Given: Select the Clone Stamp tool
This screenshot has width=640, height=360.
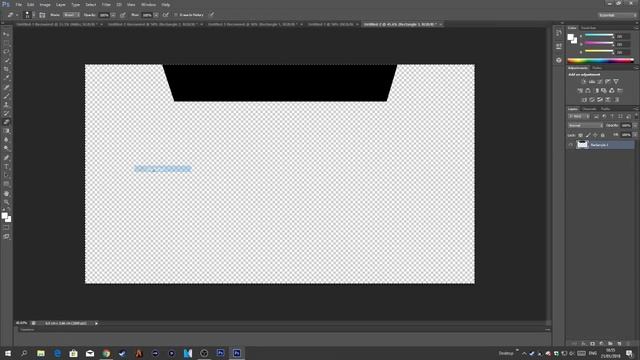Looking at the screenshot, I should tap(6, 104).
